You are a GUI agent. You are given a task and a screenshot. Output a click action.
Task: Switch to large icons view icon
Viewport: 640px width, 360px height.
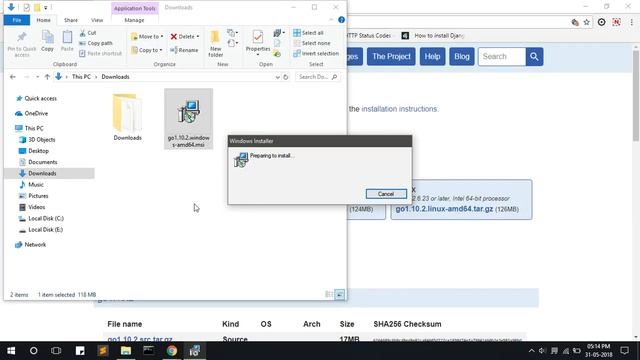339,294
